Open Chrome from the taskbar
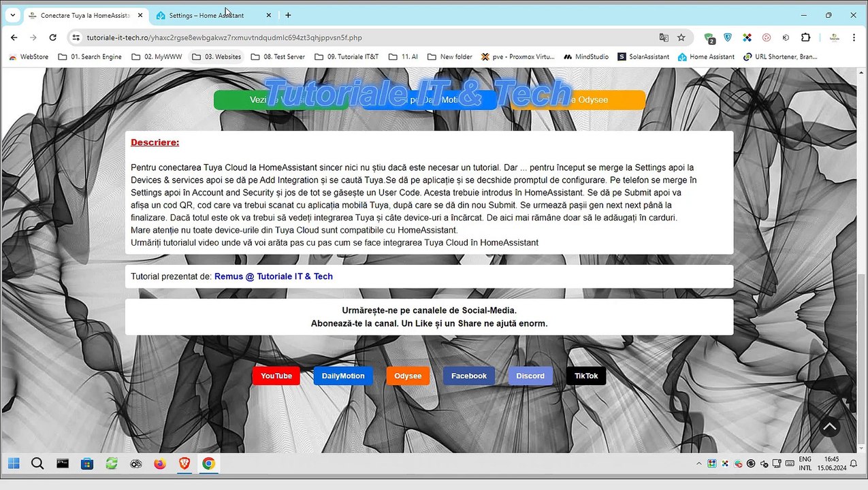This screenshot has width=868, height=490. [209, 463]
